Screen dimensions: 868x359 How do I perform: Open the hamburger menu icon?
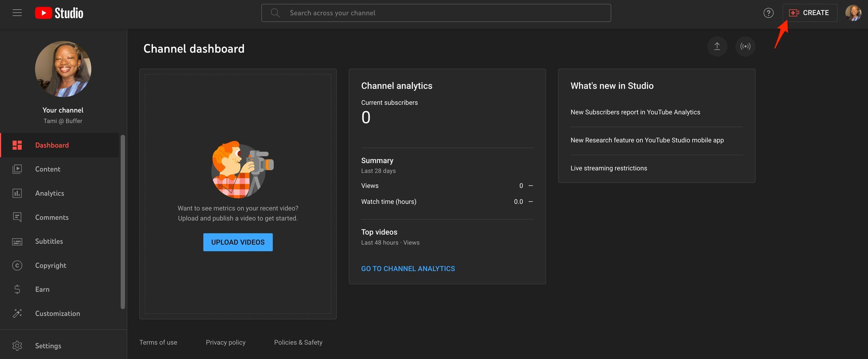[x=17, y=13]
